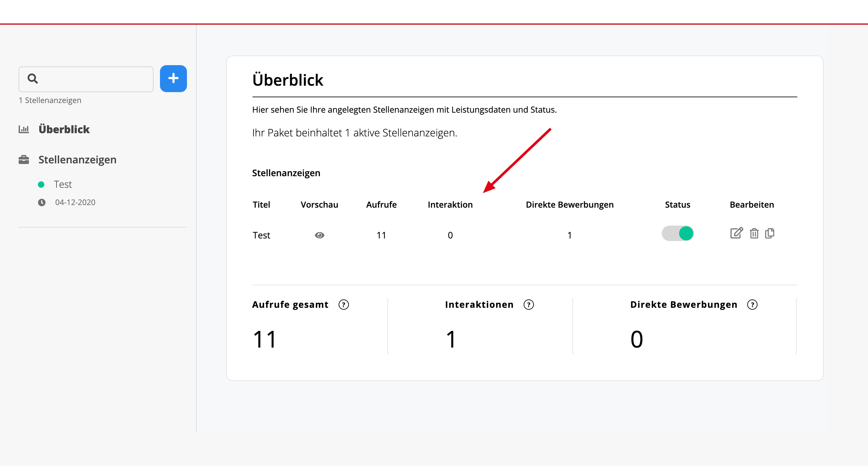Toggle the Status switch for Test ad

click(678, 233)
